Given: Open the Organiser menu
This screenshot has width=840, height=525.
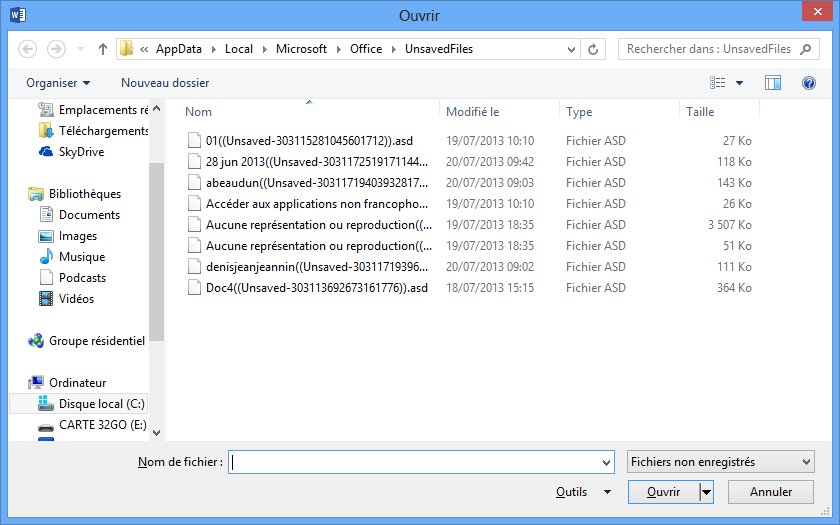Looking at the screenshot, I should point(58,83).
